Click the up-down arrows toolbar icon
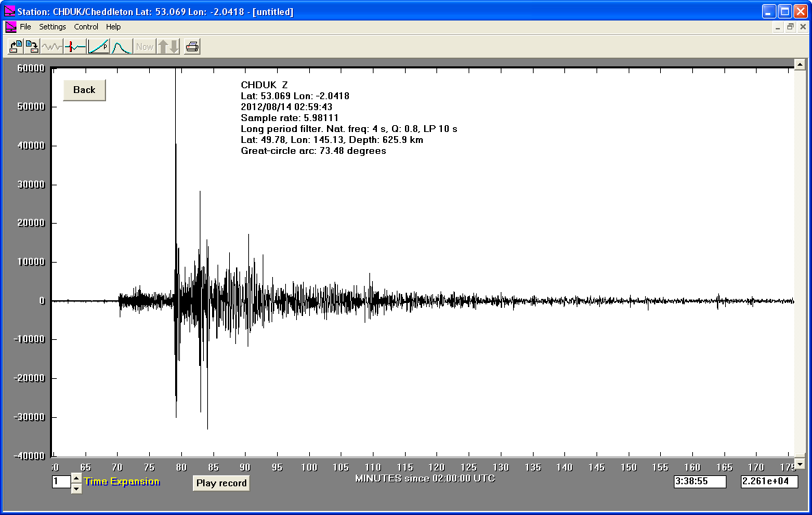The width and height of the screenshot is (812, 515). click(x=168, y=47)
